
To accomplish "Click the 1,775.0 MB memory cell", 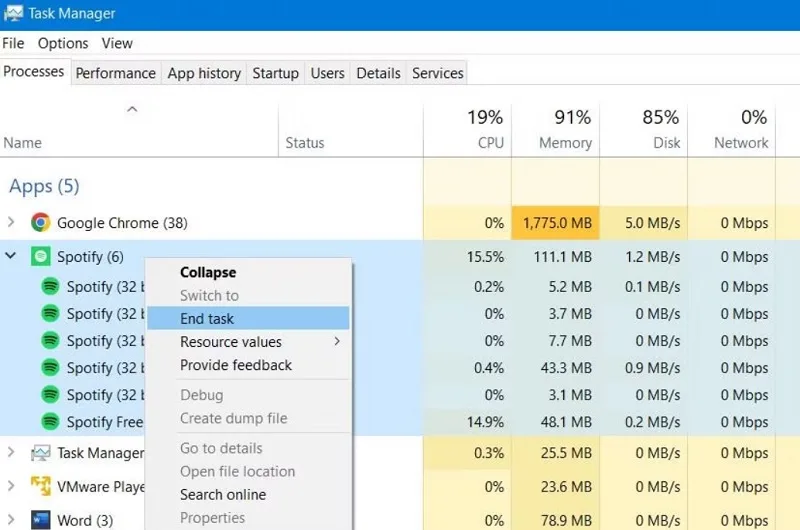I will coord(555,223).
